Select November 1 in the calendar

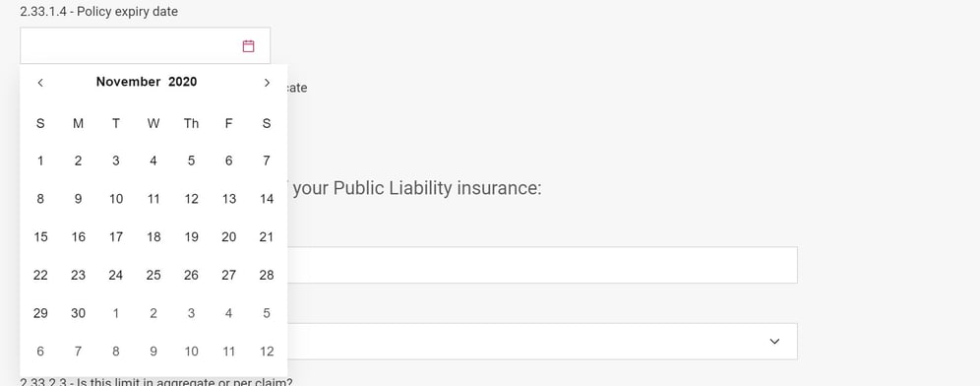(40, 161)
